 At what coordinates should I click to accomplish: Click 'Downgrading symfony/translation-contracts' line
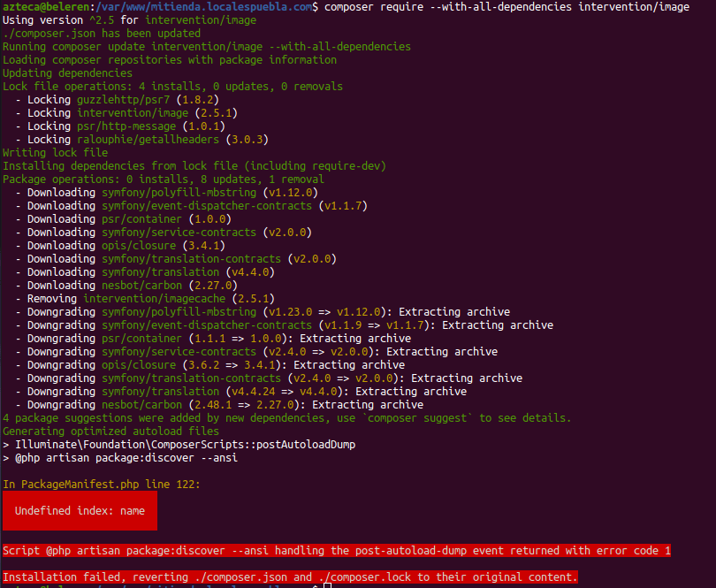click(x=269, y=378)
